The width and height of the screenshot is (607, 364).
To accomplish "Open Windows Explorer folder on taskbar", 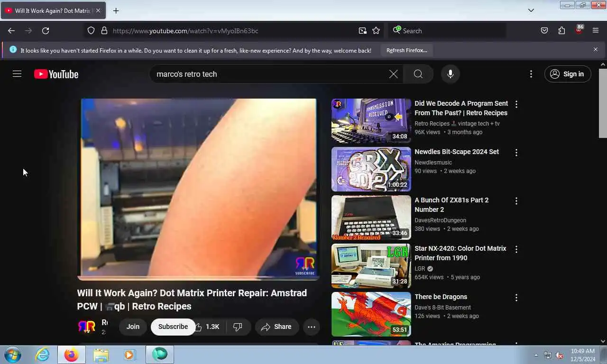I will click(101, 355).
